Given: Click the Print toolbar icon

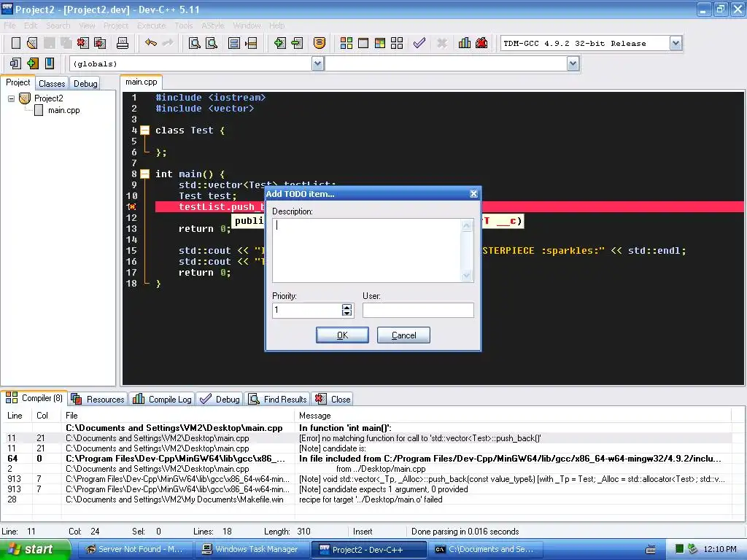Looking at the screenshot, I should pos(123,43).
